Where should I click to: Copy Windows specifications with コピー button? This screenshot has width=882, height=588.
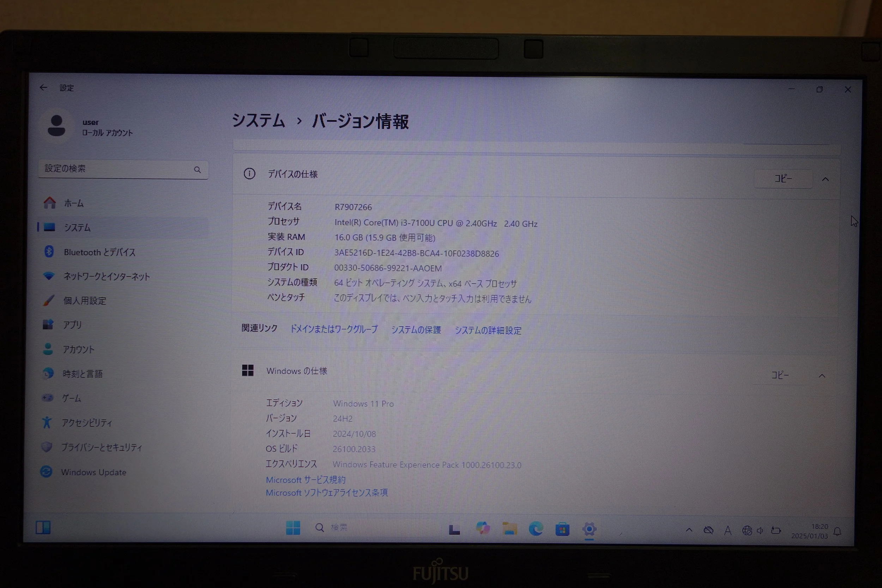(x=780, y=375)
